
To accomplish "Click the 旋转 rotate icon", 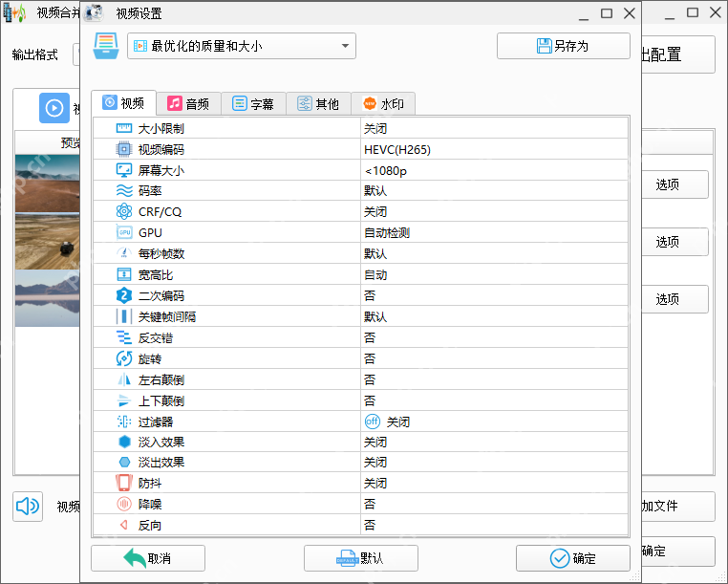I will [x=124, y=358].
